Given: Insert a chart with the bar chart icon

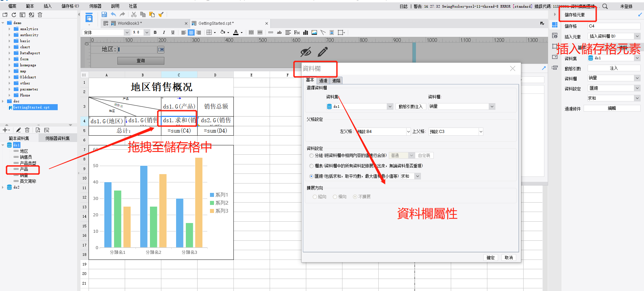Looking at the screenshot, I should click(306, 32).
